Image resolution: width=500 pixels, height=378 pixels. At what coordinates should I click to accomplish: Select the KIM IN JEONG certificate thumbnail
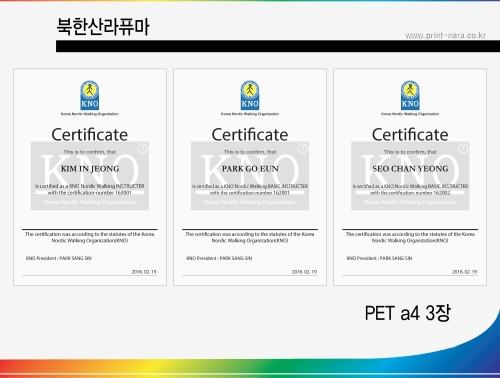pyautogui.click(x=90, y=177)
